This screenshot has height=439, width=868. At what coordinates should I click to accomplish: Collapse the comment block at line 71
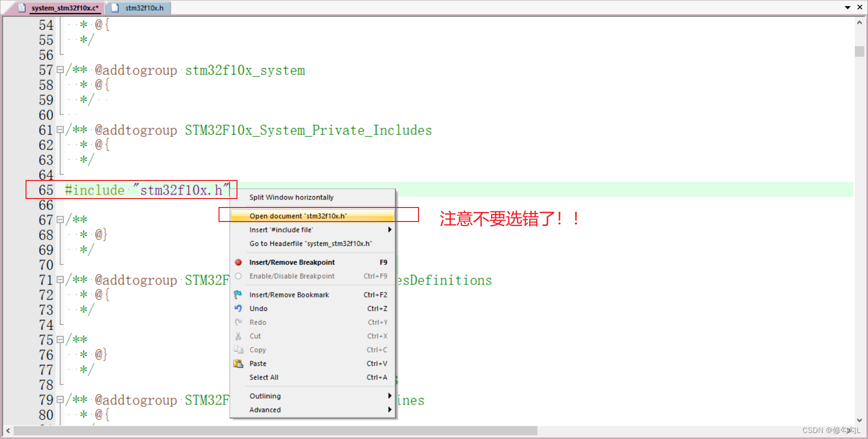click(x=60, y=280)
